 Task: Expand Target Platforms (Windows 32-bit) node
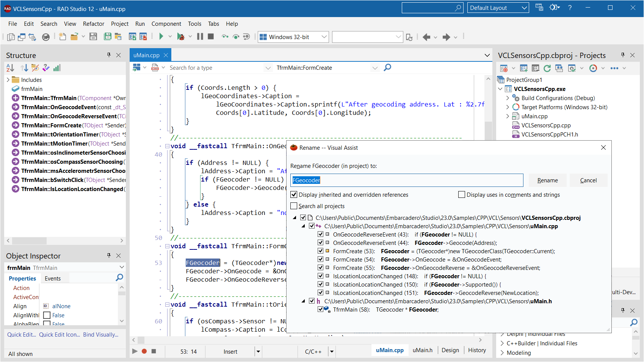tap(508, 107)
